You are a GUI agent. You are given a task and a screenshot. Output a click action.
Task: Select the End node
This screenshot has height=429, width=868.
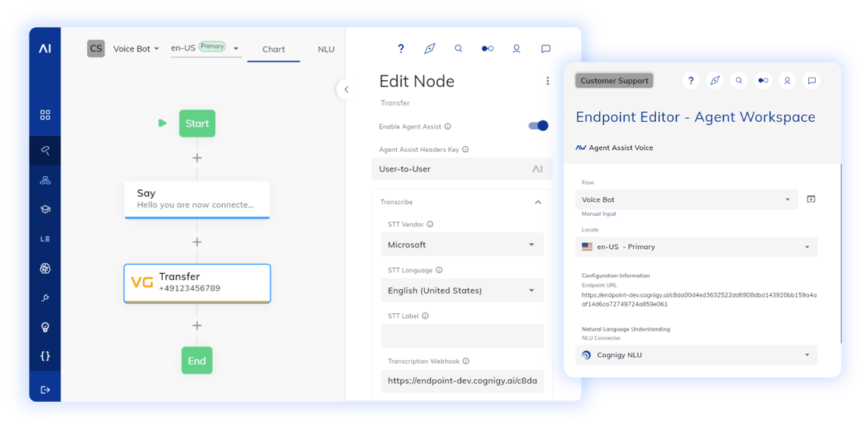click(x=196, y=361)
